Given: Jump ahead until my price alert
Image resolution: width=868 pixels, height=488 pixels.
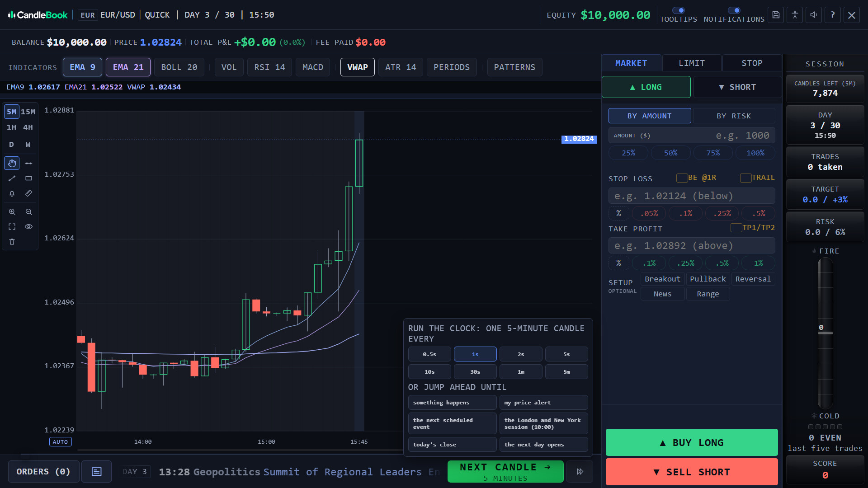Looking at the screenshot, I should (544, 403).
